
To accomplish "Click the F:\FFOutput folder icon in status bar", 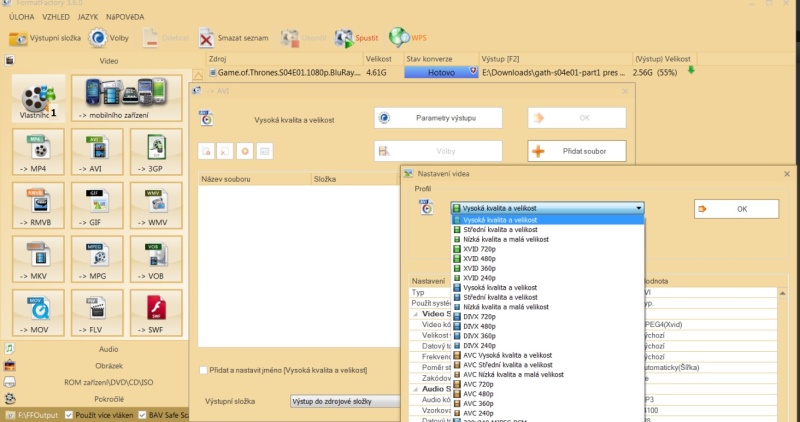I will coord(10,415).
